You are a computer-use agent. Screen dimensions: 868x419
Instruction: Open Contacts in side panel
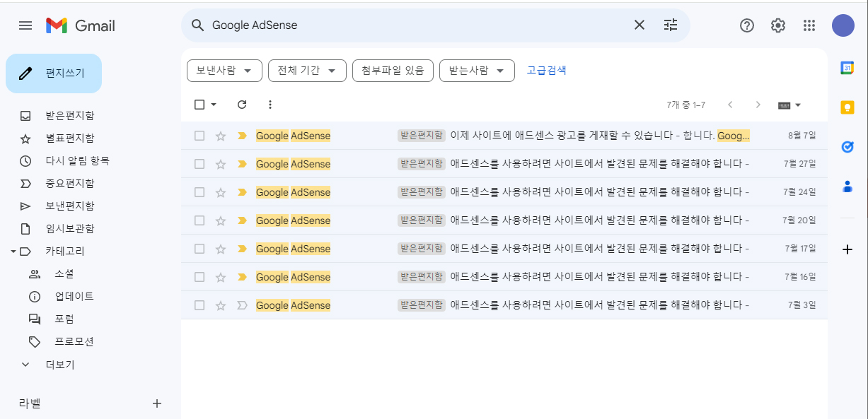click(x=847, y=187)
